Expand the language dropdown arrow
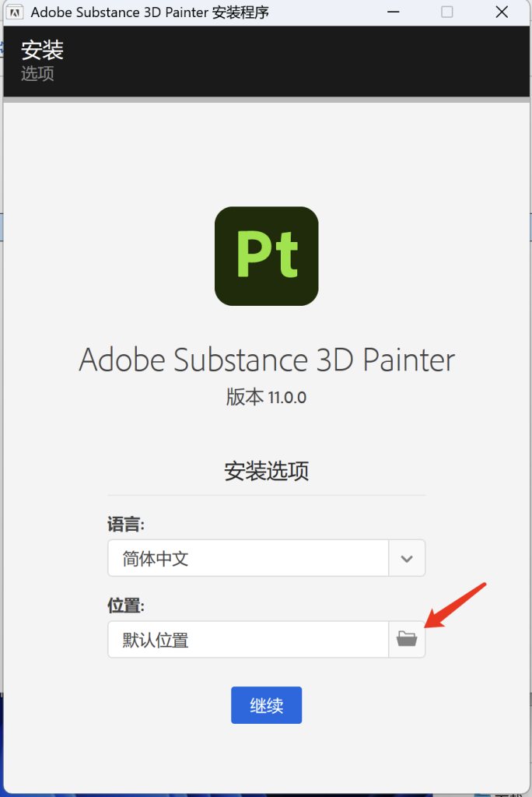 (407, 558)
